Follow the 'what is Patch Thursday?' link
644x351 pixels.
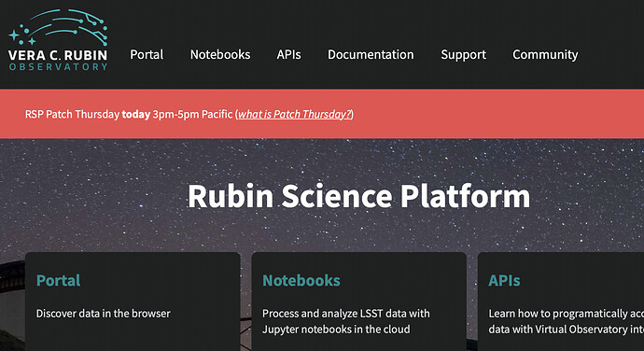pos(295,114)
